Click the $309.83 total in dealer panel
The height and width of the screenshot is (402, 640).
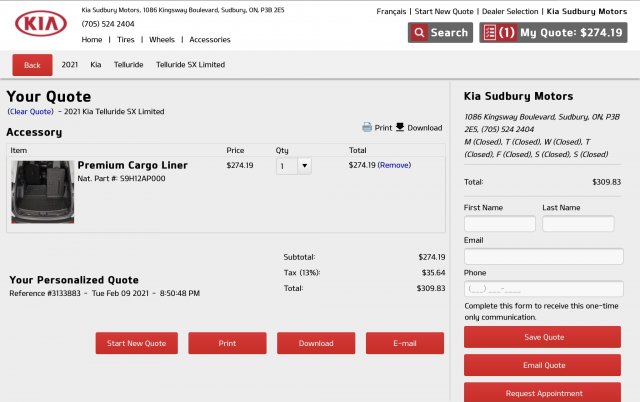(x=607, y=182)
